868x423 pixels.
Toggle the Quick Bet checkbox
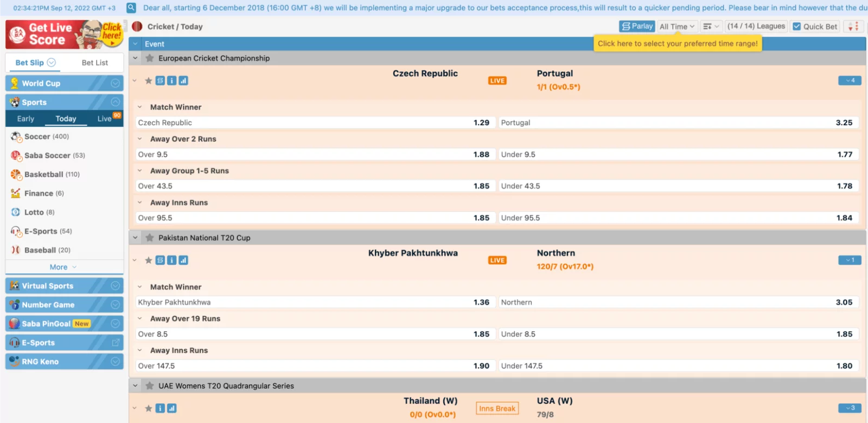(x=797, y=27)
